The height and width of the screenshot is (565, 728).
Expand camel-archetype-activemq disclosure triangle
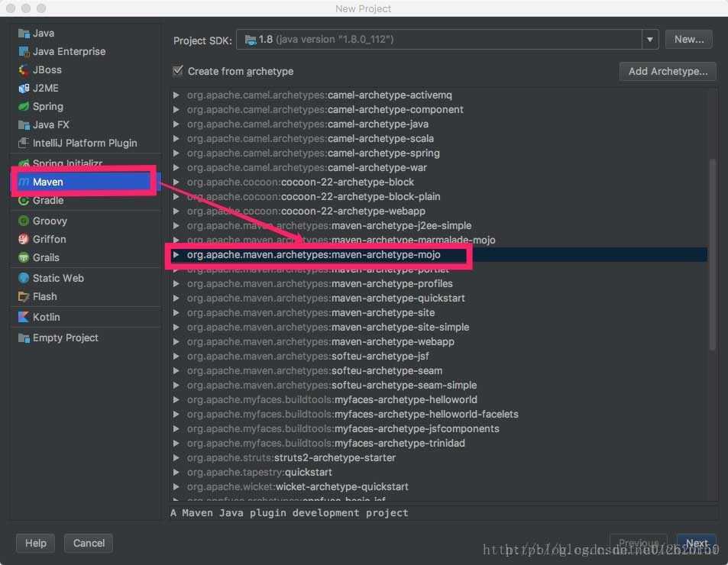(x=176, y=95)
